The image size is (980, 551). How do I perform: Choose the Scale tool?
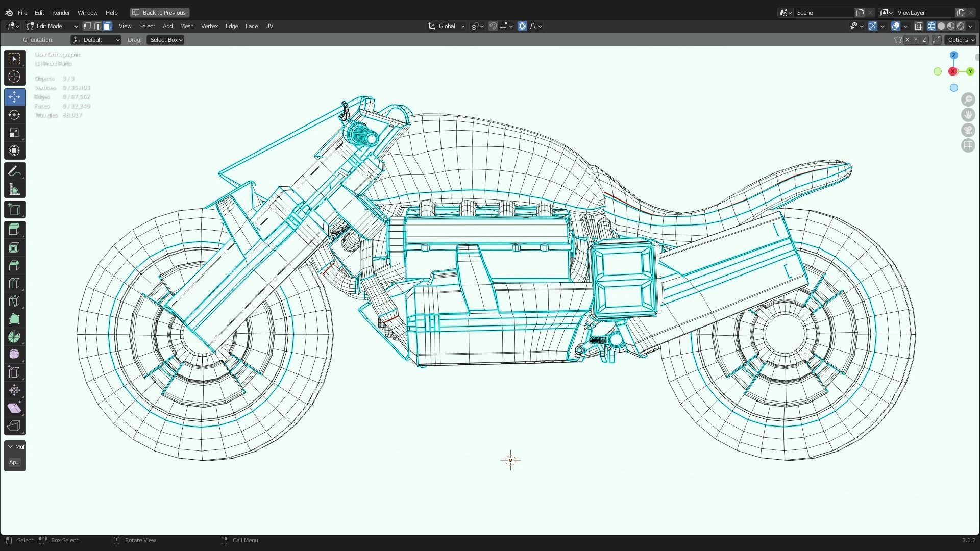[x=14, y=133]
